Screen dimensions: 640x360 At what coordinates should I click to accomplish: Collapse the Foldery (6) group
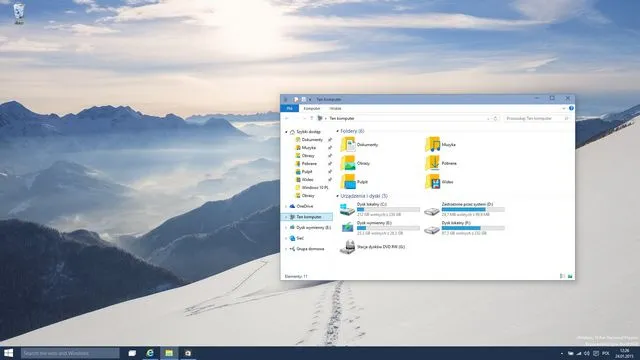tap(338, 131)
